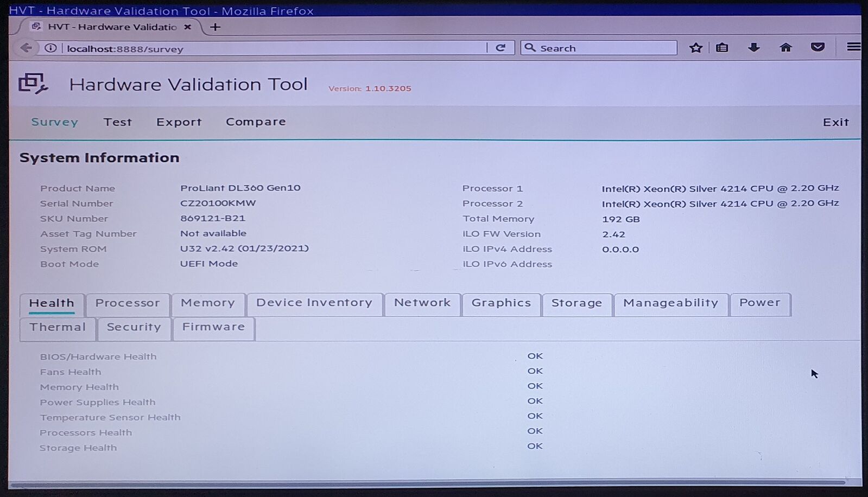The width and height of the screenshot is (868, 497).
Task: Click the Pocket icon in toolbar
Action: (818, 48)
